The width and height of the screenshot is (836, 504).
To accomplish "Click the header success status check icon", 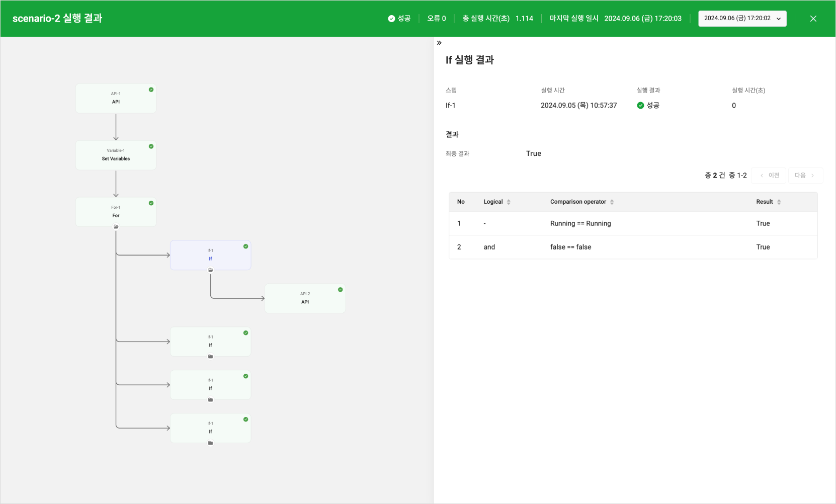I will 391,19.
